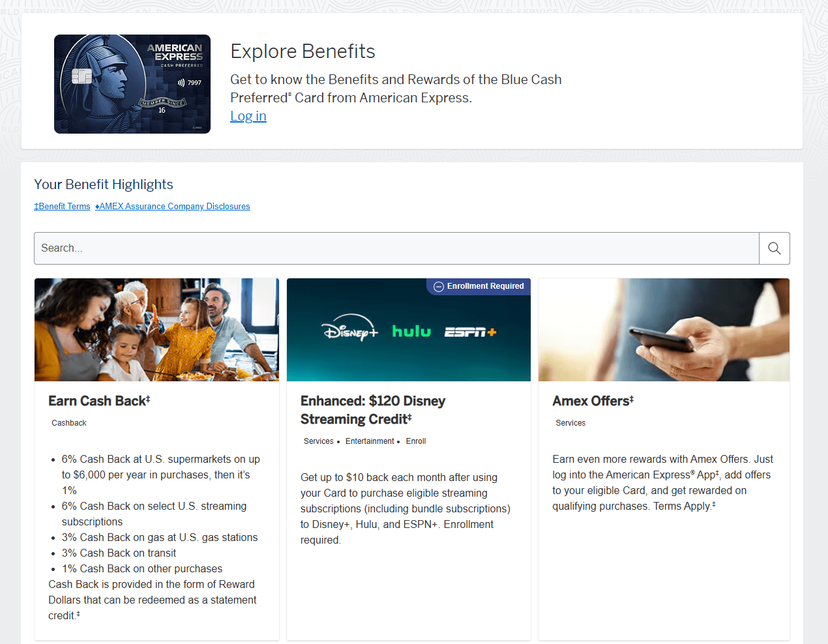This screenshot has width=828, height=644.
Task: Click the search magnifier icon button
Action: coord(775,248)
